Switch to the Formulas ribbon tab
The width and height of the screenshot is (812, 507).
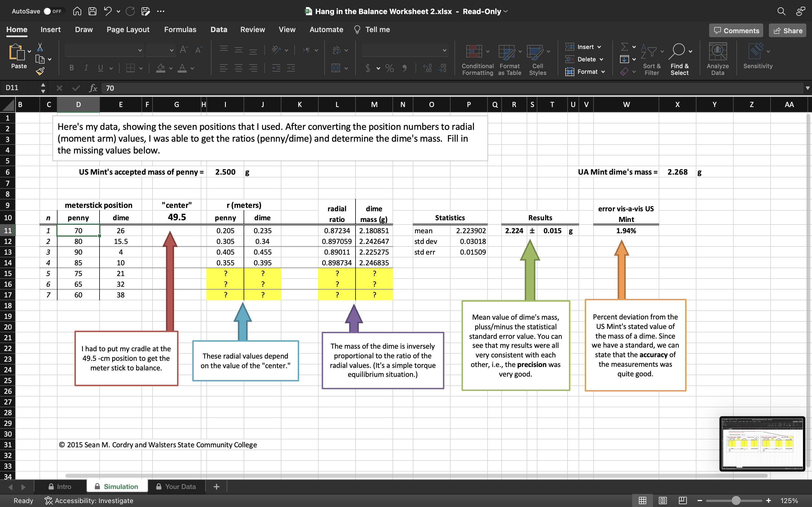pyautogui.click(x=180, y=30)
